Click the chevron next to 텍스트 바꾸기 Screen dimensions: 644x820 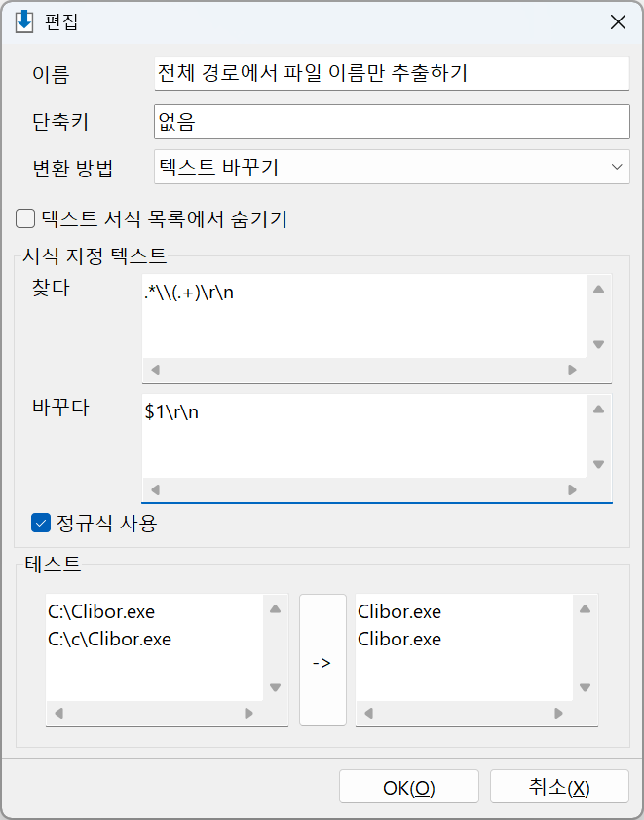(617, 167)
